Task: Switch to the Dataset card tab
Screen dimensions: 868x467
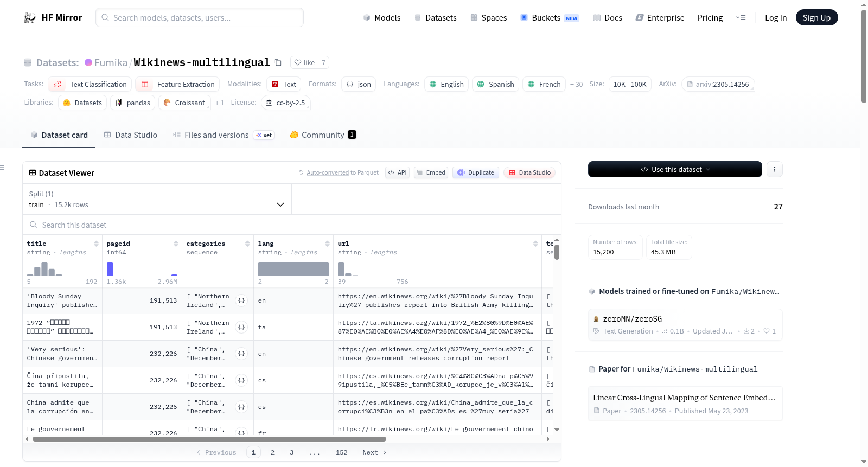Action: point(59,135)
